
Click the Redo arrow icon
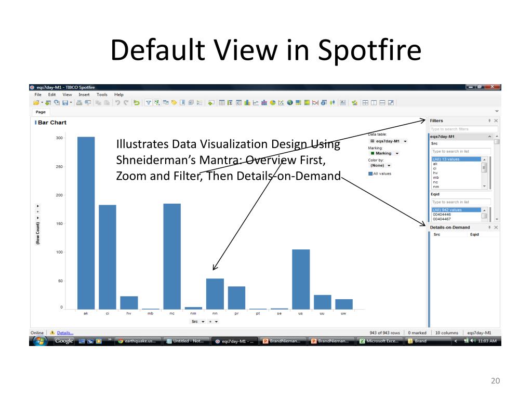(126, 102)
